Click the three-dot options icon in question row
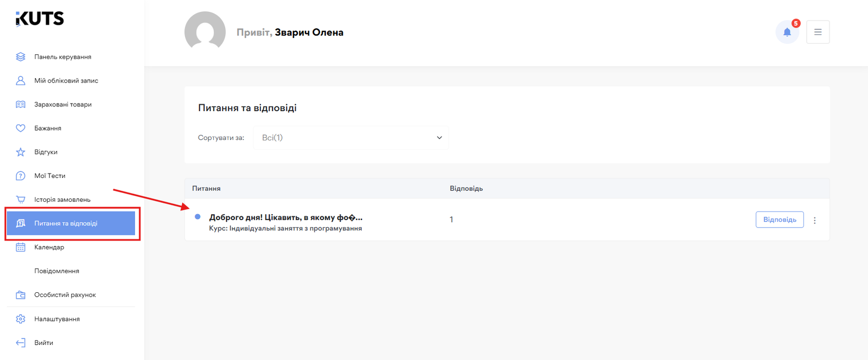 (x=814, y=220)
